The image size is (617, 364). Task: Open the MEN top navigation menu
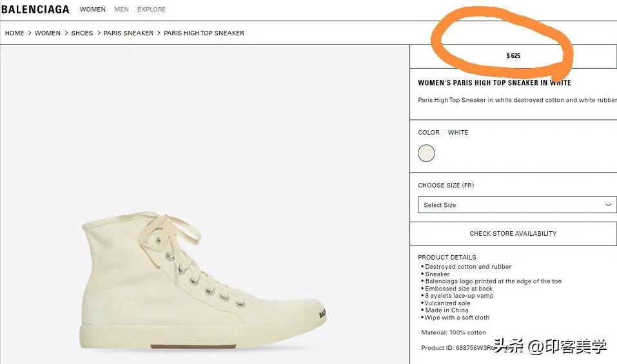click(121, 10)
